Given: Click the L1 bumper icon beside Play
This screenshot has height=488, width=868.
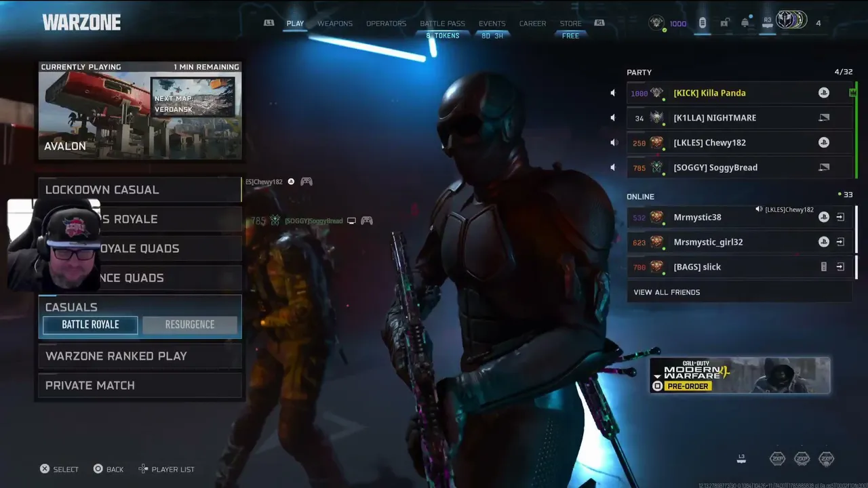Looking at the screenshot, I should click(x=269, y=23).
